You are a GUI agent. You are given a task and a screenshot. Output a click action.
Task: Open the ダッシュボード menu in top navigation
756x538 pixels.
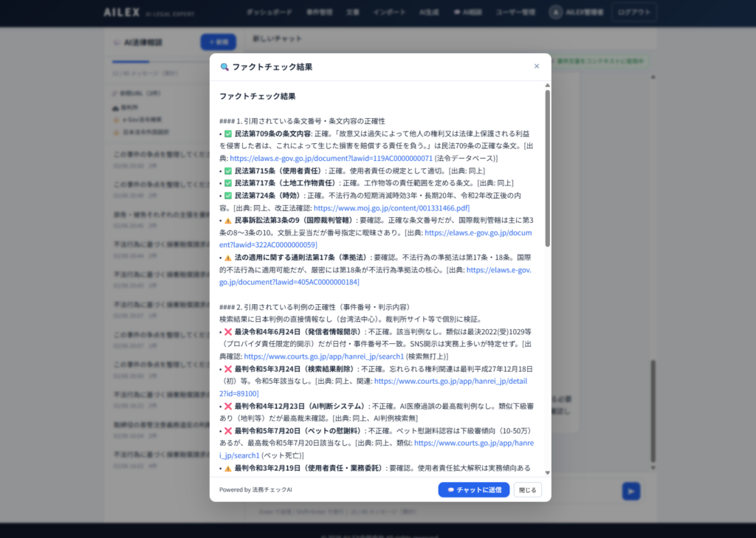click(247, 13)
